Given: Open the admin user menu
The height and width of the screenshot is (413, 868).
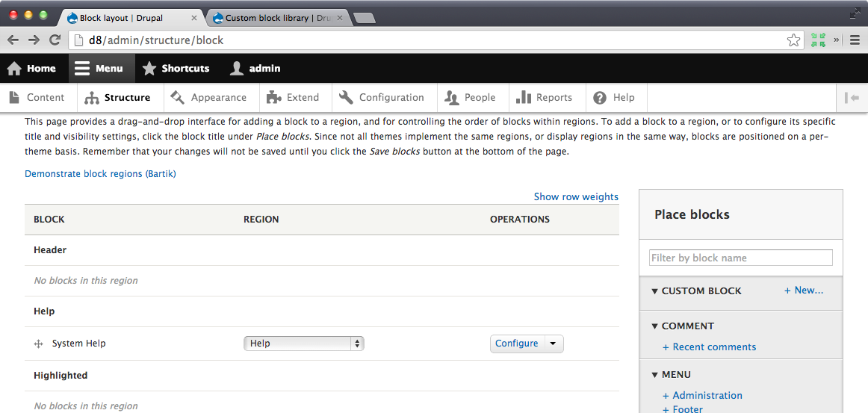Looking at the screenshot, I should click(255, 69).
